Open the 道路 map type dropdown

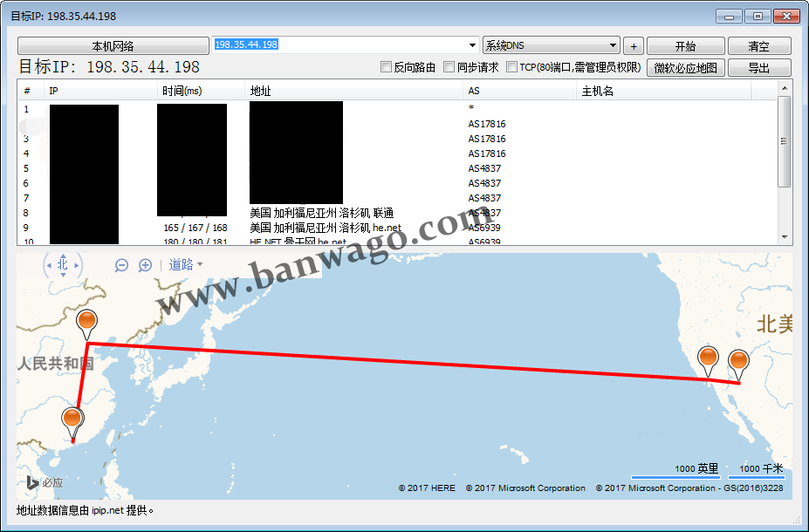point(186,265)
